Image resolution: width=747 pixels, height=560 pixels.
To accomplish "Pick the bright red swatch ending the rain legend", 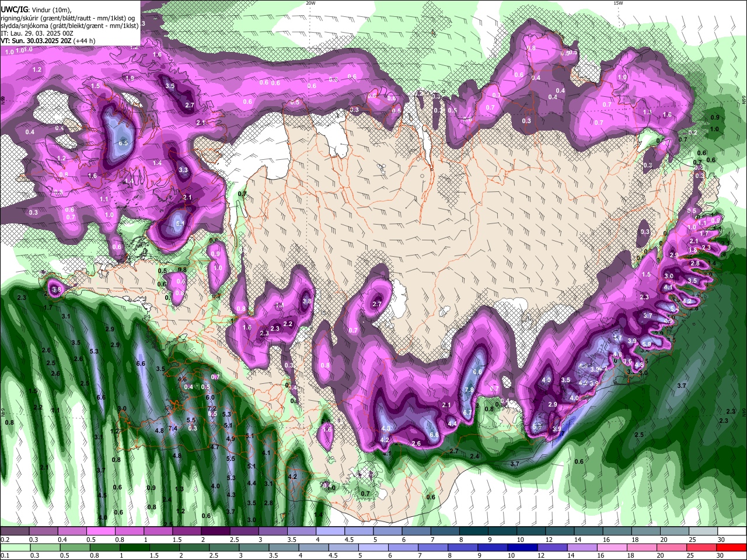I will (x=731, y=548).
